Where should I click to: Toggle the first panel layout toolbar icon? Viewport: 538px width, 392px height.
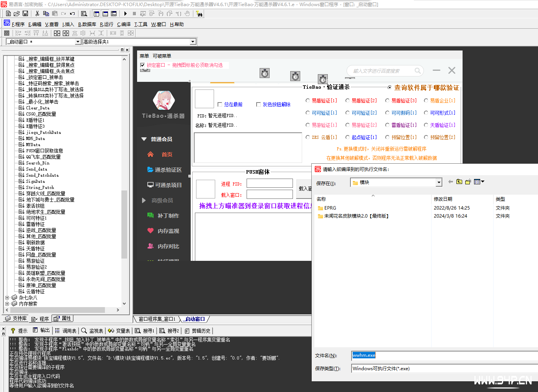click(x=96, y=13)
